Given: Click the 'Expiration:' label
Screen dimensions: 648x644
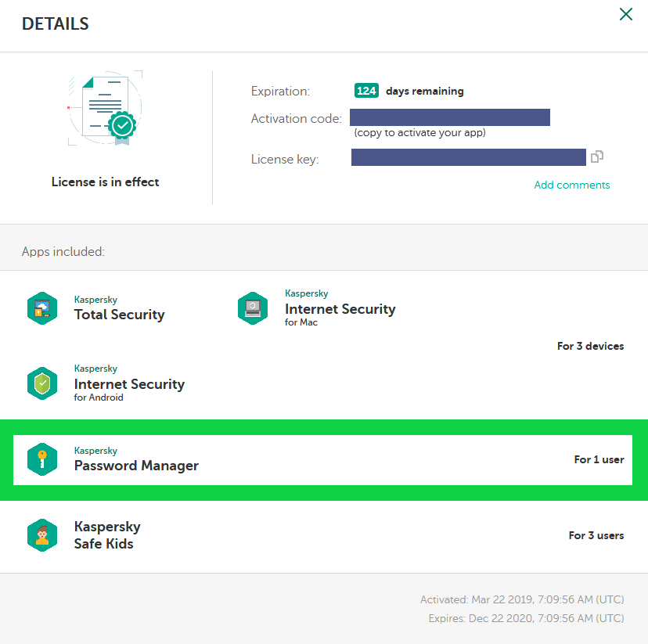Looking at the screenshot, I should click(280, 91).
